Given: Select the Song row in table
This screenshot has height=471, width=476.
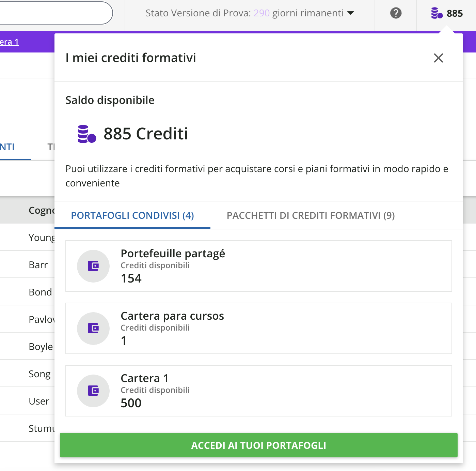Looking at the screenshot, I should click(x=39, y=374).
